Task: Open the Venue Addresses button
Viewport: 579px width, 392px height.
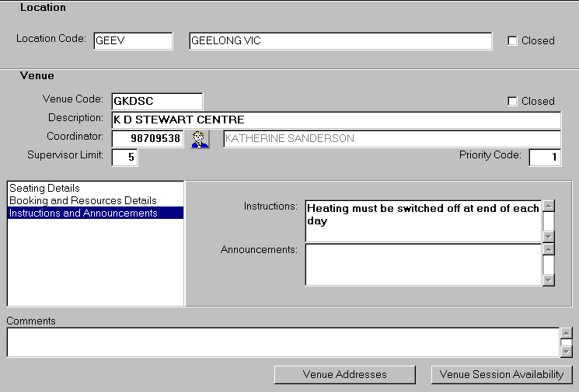Action: [344, 374]
